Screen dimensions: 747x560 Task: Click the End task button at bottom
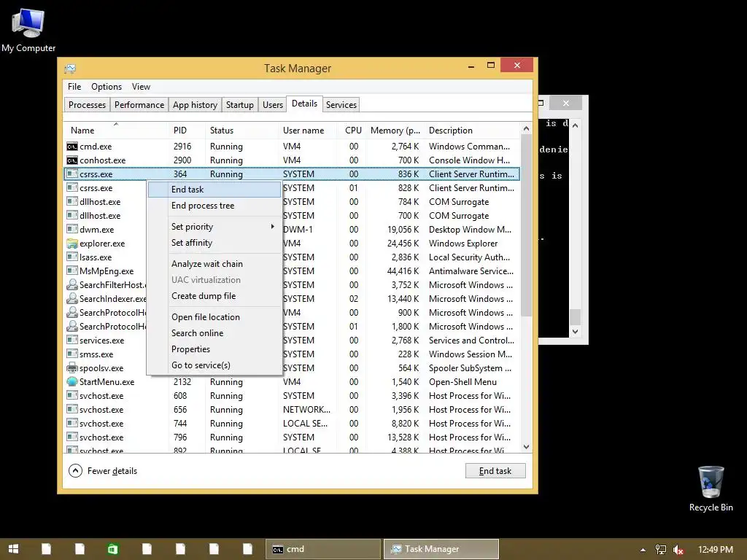[495, 470]
